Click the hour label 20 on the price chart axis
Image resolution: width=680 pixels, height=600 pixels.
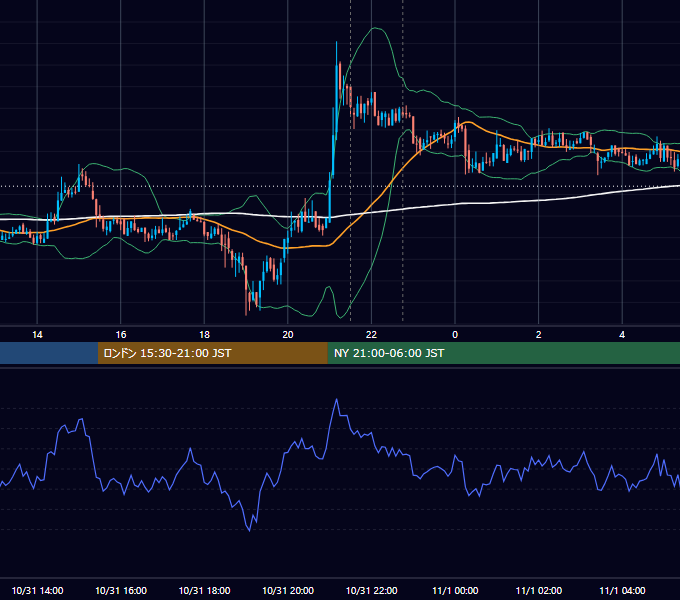288,335
